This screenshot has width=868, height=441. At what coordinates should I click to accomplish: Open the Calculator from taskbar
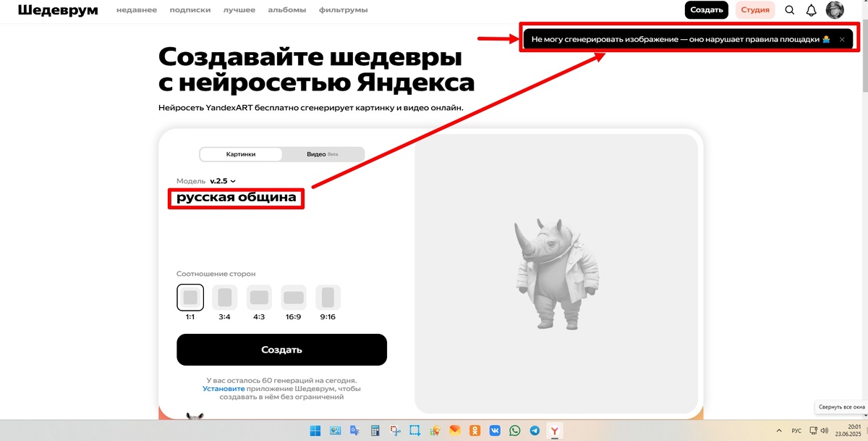pyautogui.click(x=375, y=430)
